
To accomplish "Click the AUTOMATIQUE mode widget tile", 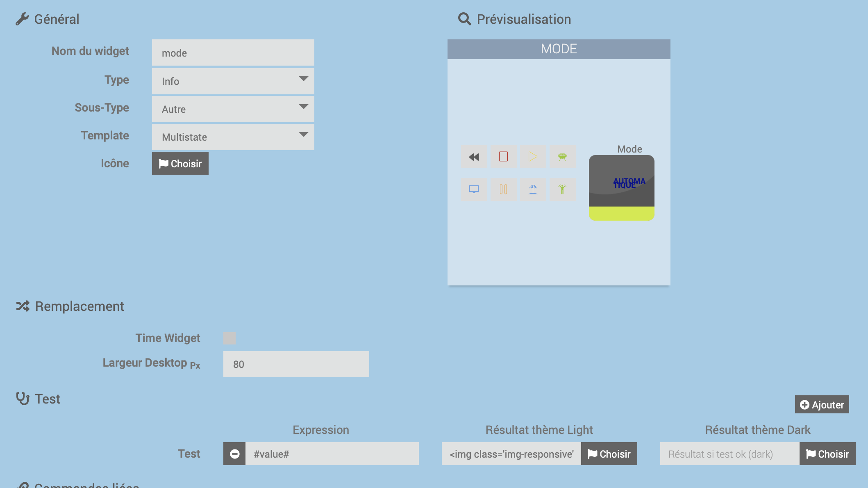I will tap(621, 188).
